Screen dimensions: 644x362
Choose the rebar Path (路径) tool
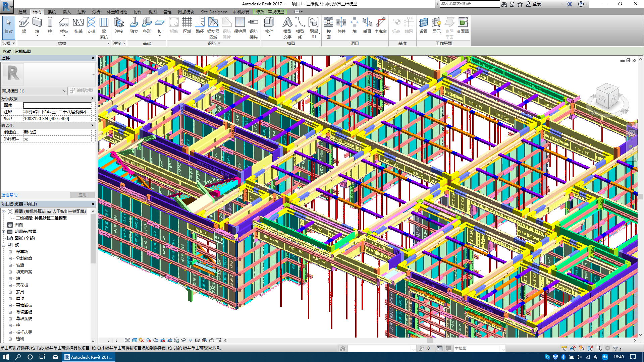pos(200,25)
